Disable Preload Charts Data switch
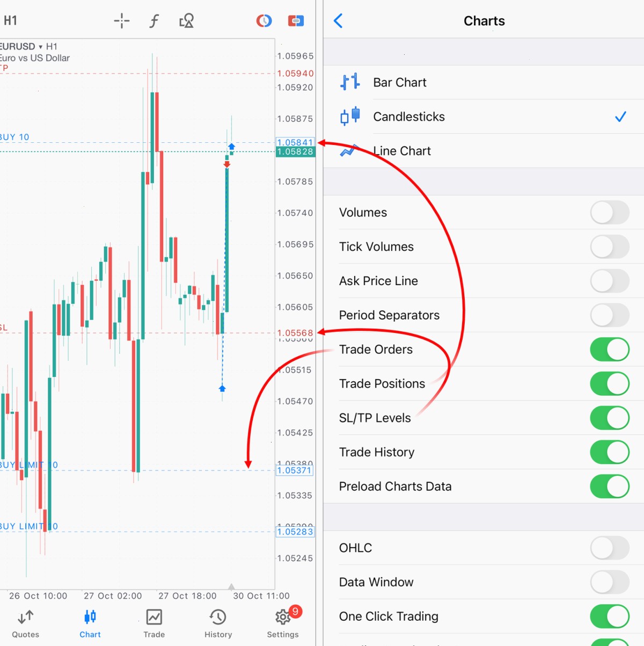 click(x=610, y=487)
